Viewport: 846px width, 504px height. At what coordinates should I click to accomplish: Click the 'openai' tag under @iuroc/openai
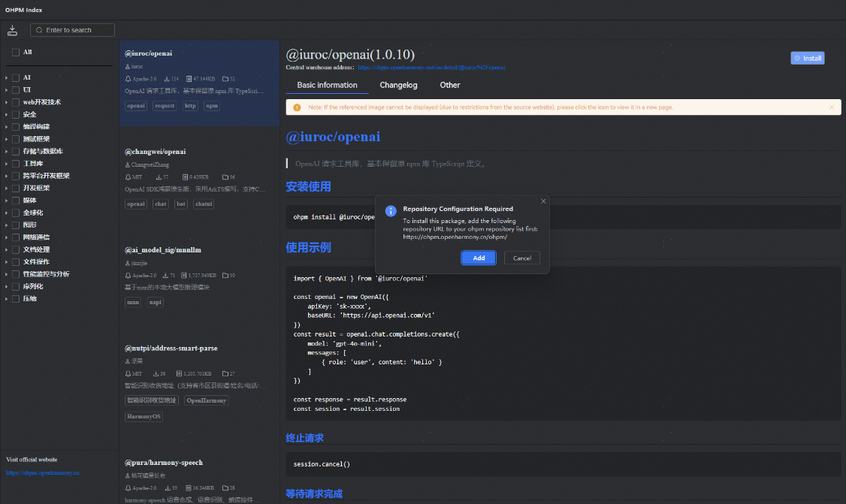pos(136,106)
